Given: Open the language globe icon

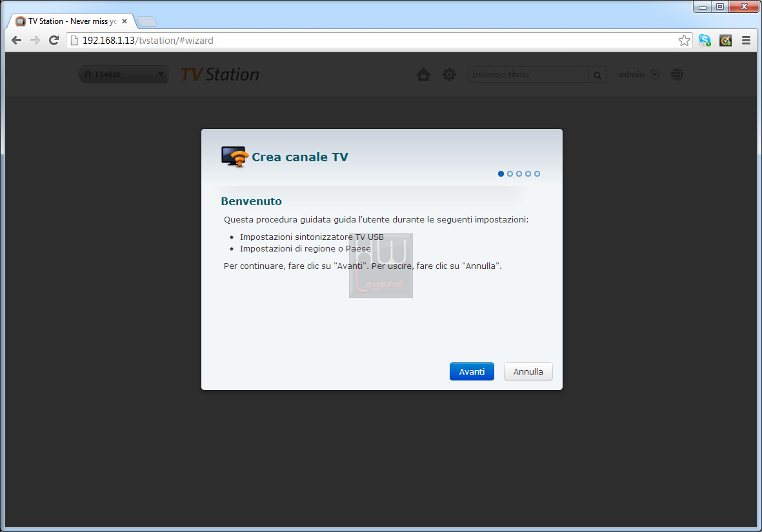Looking at the screenshot, I should coord(677,74).
